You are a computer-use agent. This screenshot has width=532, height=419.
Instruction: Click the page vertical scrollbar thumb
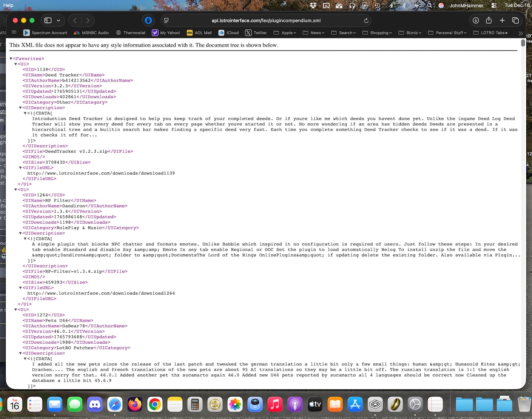point(523,43)
